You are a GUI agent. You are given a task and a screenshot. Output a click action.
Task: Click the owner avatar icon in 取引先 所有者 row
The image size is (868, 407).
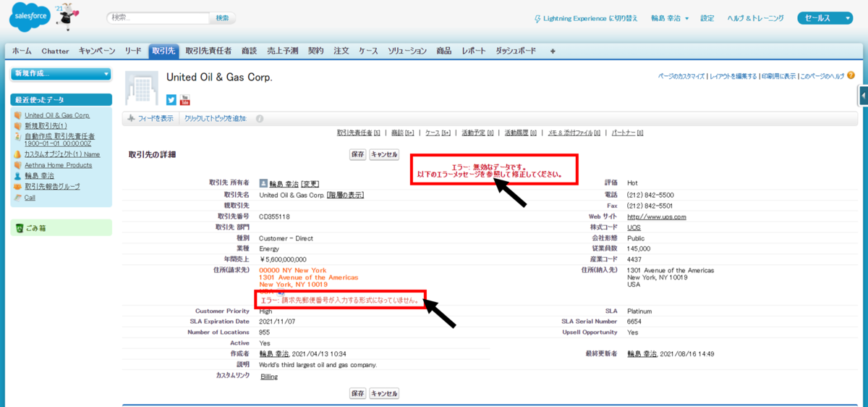point(263,183)
